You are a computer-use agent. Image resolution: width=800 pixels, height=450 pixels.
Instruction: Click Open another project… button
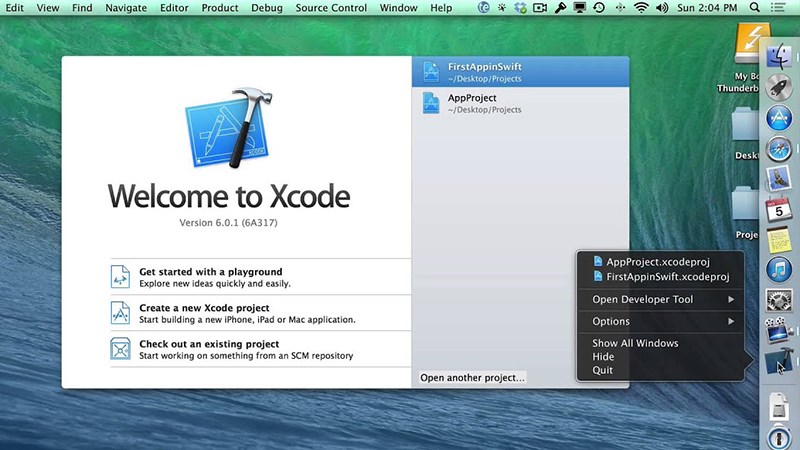click(472, 378)
